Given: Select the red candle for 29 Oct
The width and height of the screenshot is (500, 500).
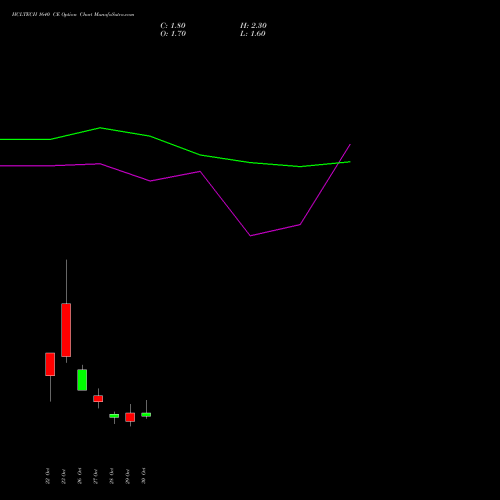Looking at the screenshot, I should coord(130,417).
